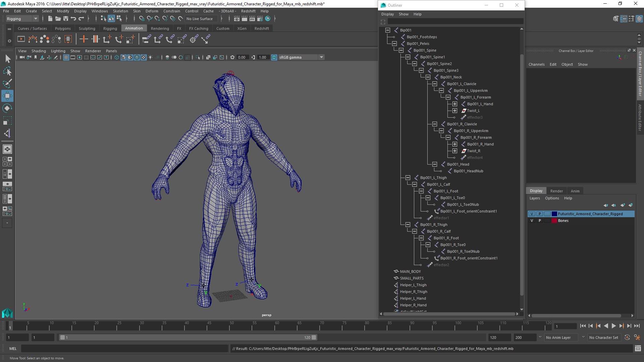Open the No Character Set selector
The image size is (644, 362).
(604, 338)
